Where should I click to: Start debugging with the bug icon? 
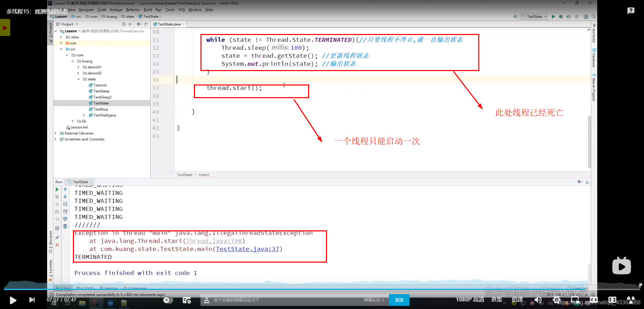pyautogui.click(x=561, y=16)
